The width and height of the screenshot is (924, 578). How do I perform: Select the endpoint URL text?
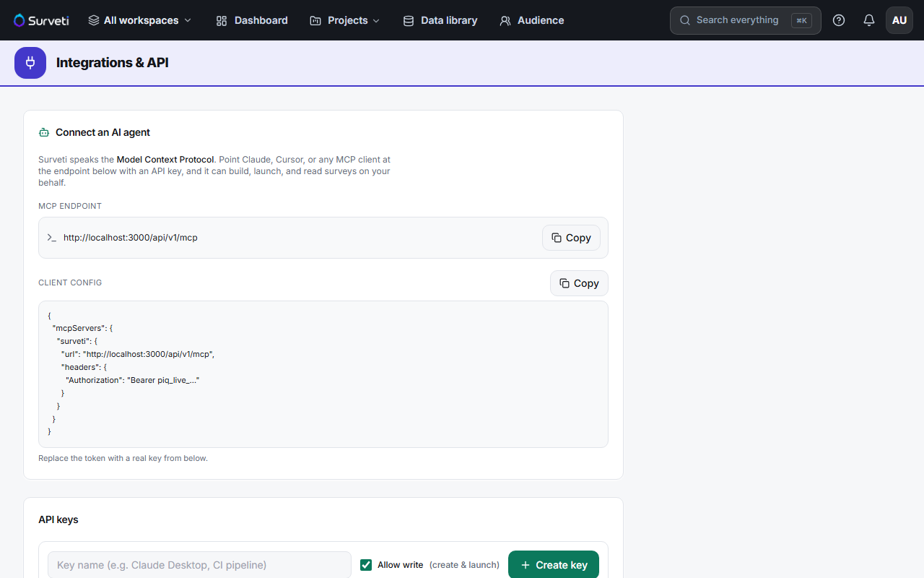(x=131, y=238)
